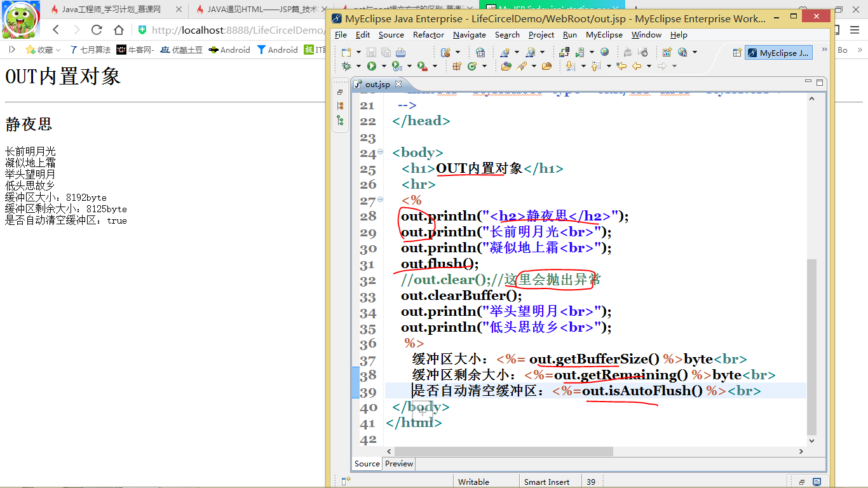Click the browser reload icon

pyautogui.click(x=97, y=30)
